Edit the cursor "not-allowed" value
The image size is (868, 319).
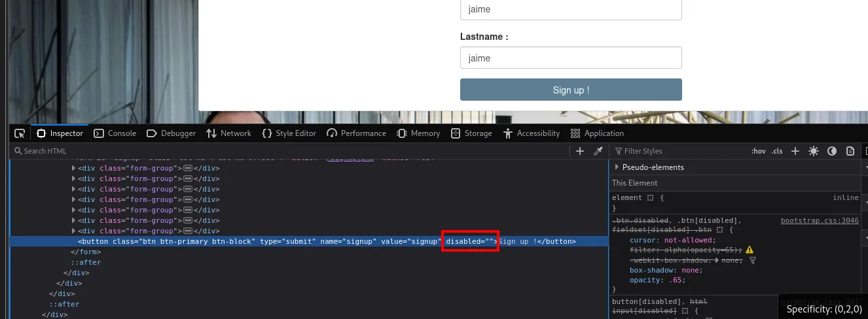pos(687,240)
